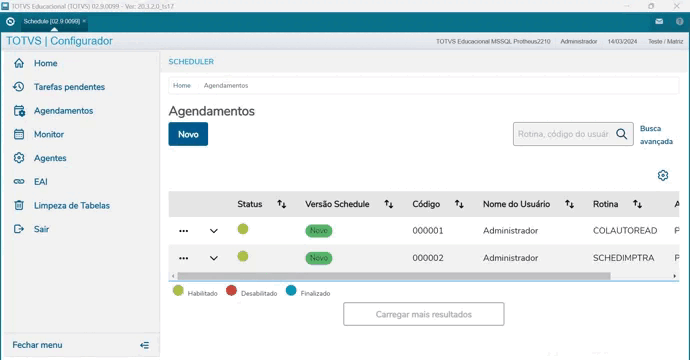Click the Home house icon in sidebar

click(x=19, y=63)
